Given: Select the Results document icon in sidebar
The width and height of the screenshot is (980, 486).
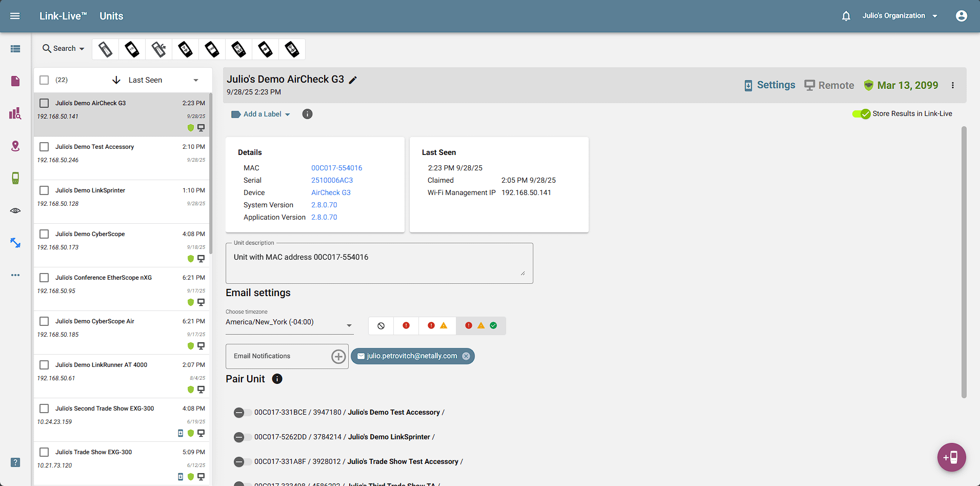Looking at the screenshot, I should 15,81.
